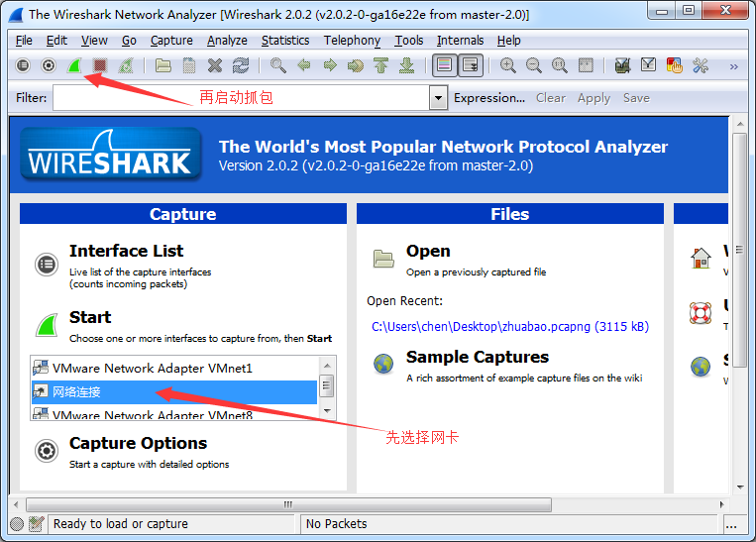The image size is (756, 542).
Task: Click the zoom in toolbar icon
Action: click(508, 65)
